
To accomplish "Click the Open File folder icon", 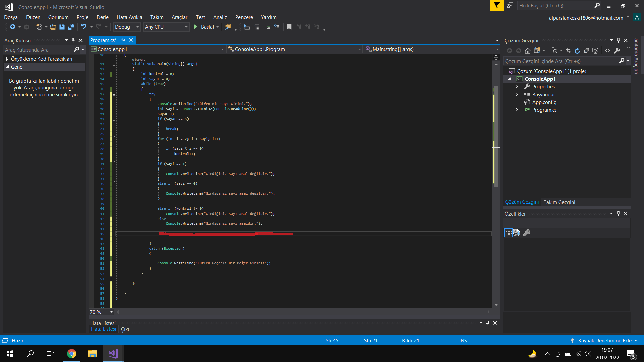I will pos(53,27).
